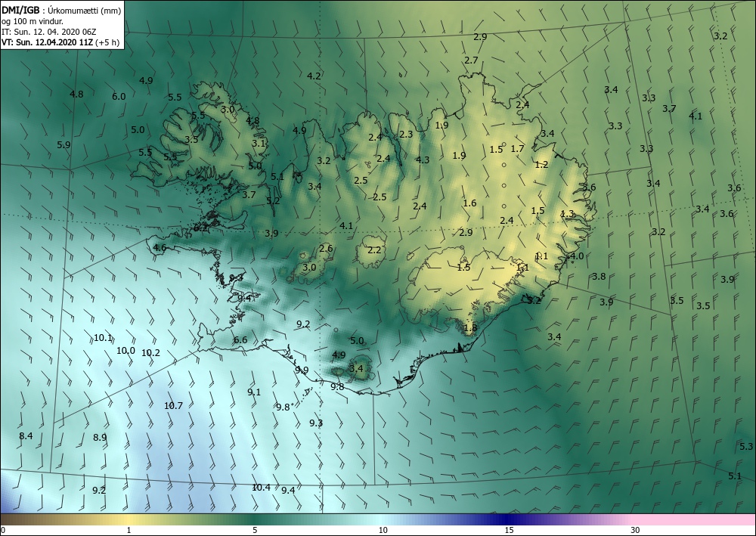Click the 10.2 value label

(x=150, y=353)
